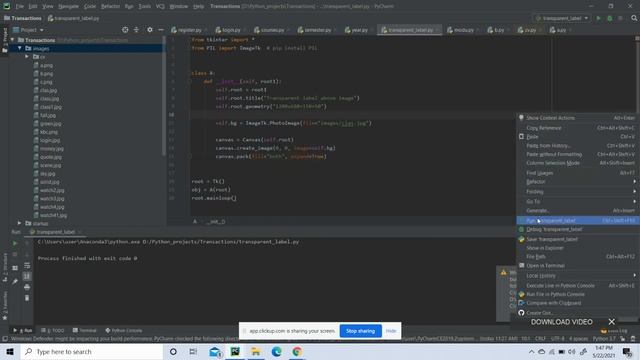The height and width of the screenshot is (360, 640).
Task: Open the Tools menu
Action: [x=144, y=6]
